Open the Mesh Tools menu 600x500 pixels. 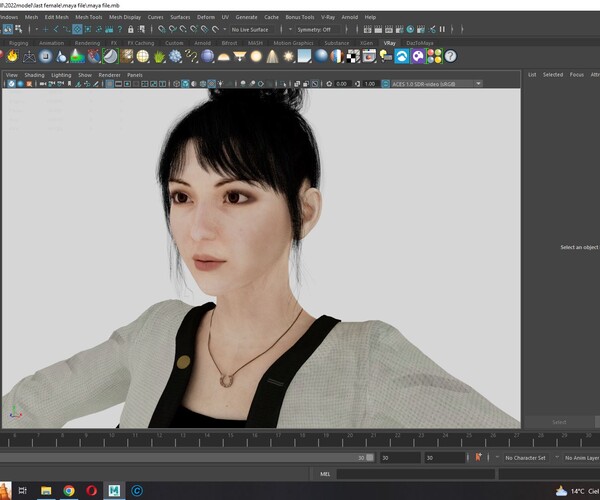pyautogui.click(x=88, y=17)
